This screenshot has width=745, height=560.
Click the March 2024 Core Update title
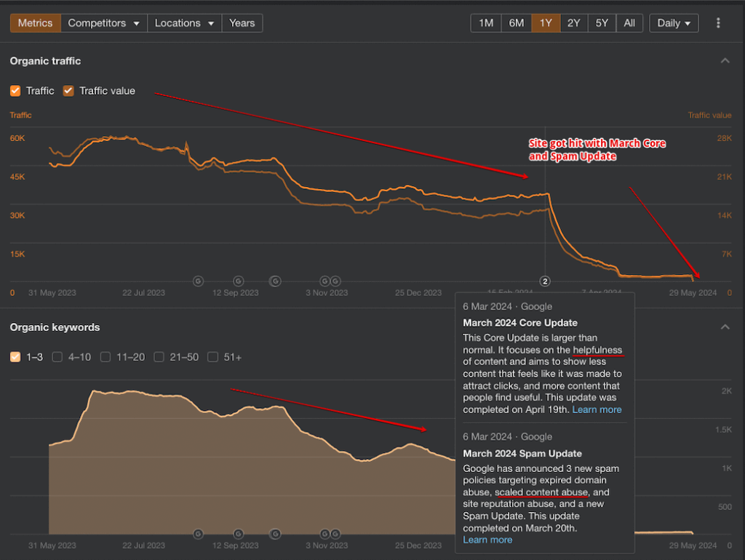coord(520,322)
